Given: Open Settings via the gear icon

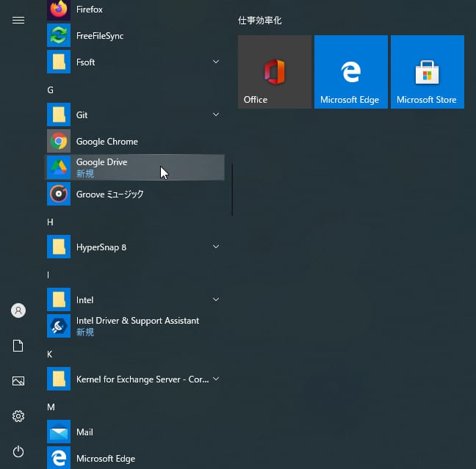Looking at the screenshot, I should click(x=18, y=416).
